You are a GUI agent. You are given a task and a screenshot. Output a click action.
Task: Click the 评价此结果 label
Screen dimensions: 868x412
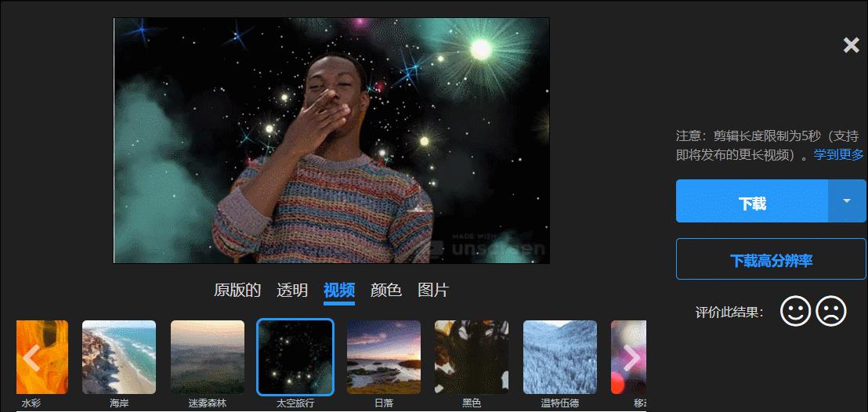point(729,313)
